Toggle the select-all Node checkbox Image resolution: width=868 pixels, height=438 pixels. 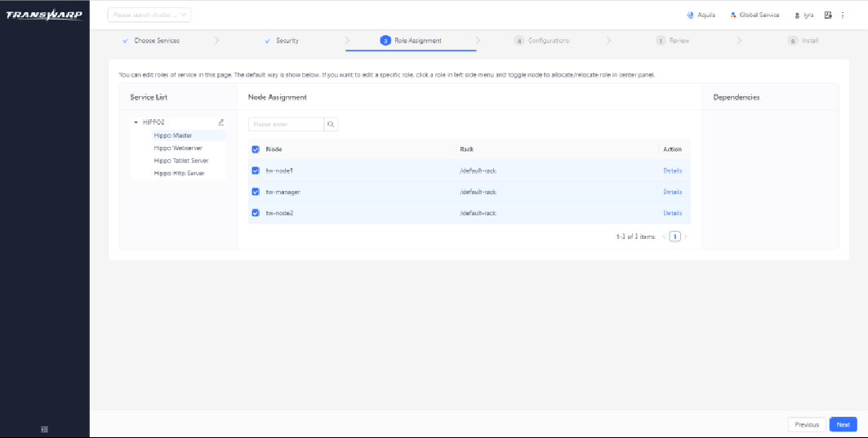tap(256, 149)
